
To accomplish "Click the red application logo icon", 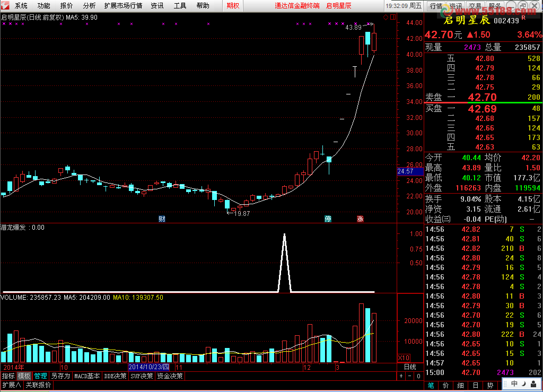I will coord(5,5).
